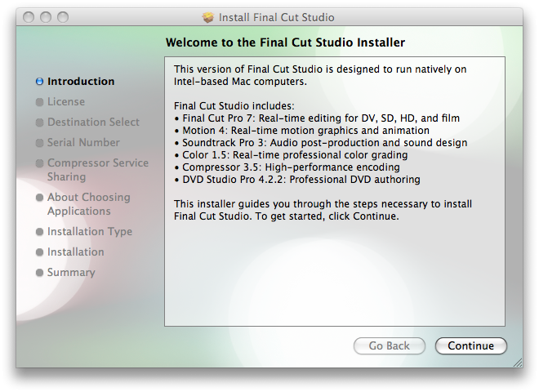Click the package icon in the title bar

tap(208, 17)
